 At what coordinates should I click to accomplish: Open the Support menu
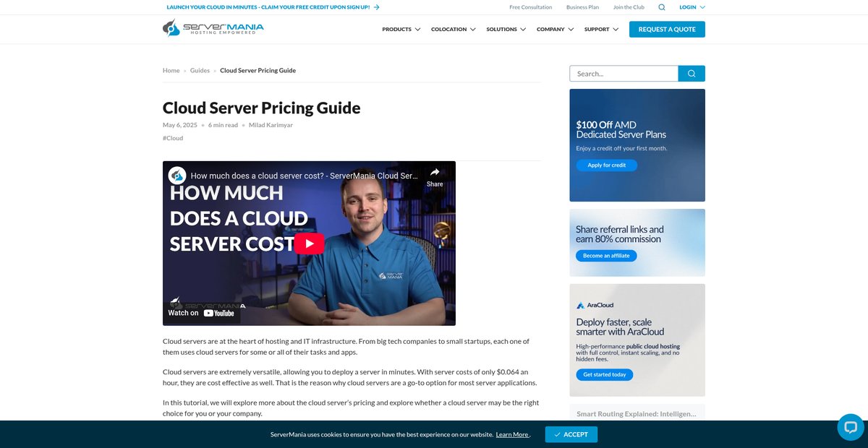pyautogui.click(x=602, y=30)
